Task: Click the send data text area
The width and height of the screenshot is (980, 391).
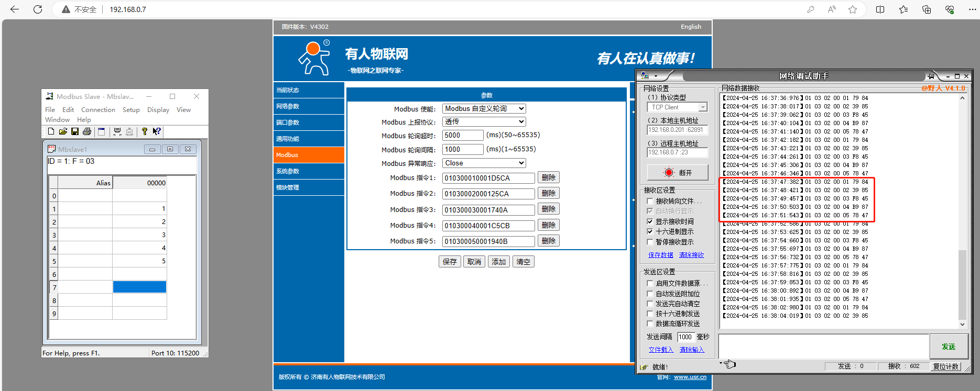Action: click(x=824, y=347)
